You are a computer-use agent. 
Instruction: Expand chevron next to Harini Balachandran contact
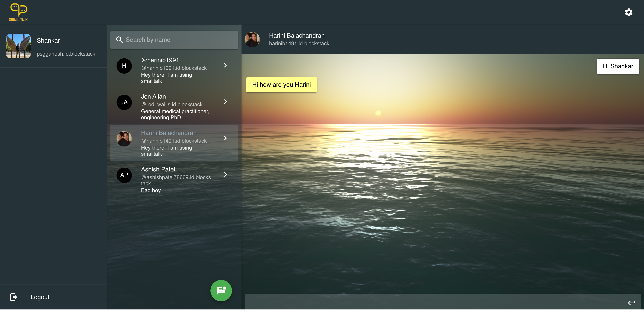tap(225, 138)
